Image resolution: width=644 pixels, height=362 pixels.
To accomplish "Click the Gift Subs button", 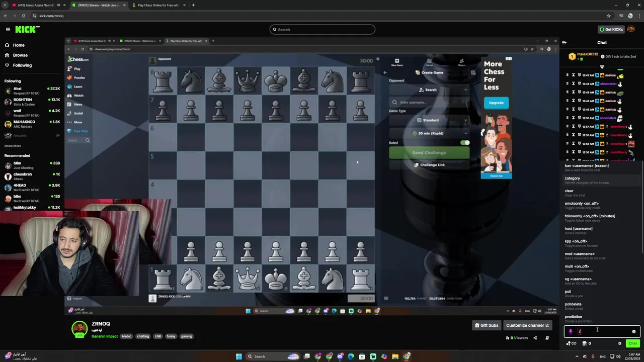I will pyautogui.click(x=487, y=325).
